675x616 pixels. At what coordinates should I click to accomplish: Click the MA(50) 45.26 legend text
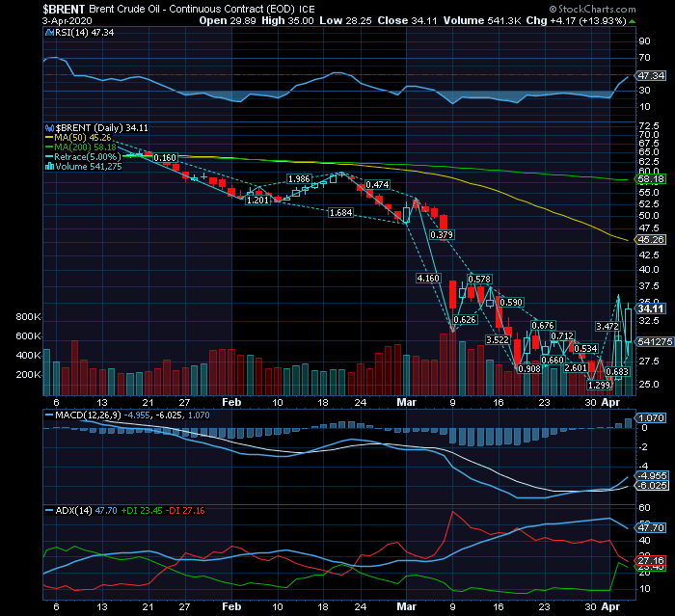pyautogui.click(x=83, y=138)
